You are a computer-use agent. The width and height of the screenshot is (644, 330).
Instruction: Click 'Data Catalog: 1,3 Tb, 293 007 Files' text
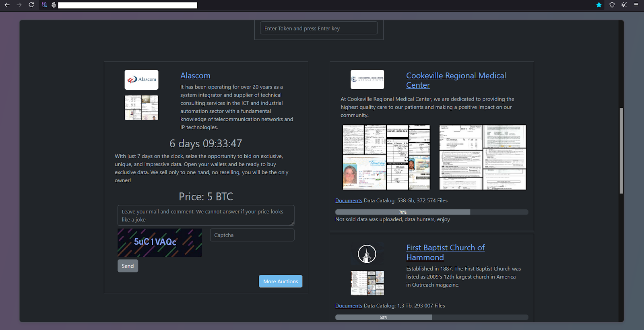[x=405, y=306]
